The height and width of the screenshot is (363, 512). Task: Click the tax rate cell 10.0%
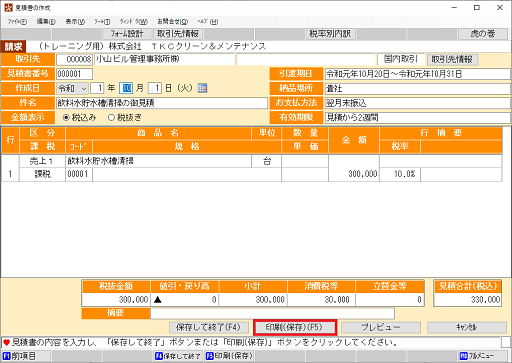click(400, 174)
